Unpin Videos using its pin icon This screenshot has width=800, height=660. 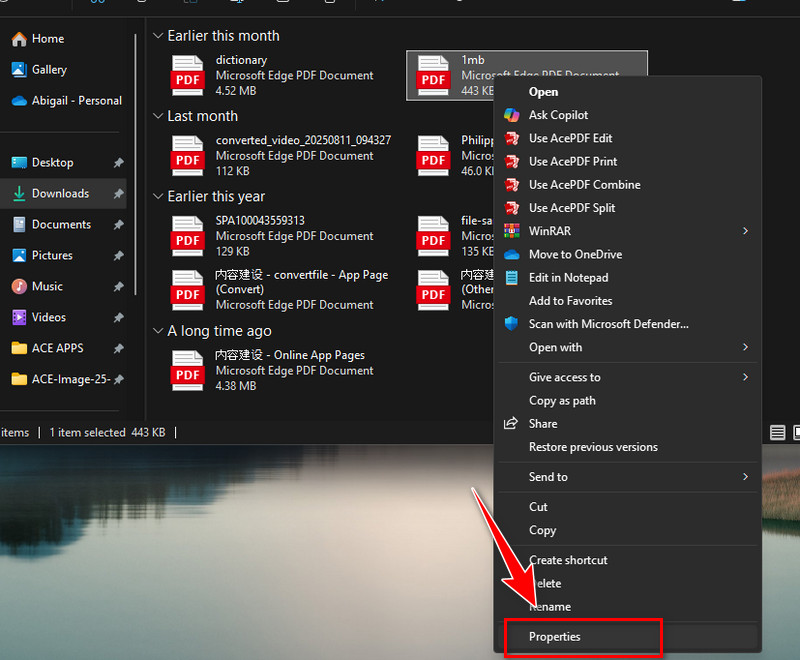(x=118, y=317)
